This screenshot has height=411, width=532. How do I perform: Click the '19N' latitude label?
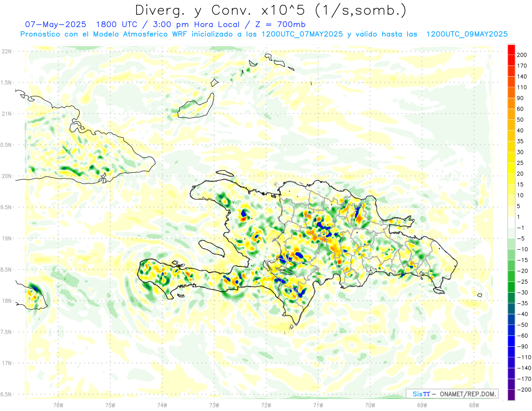(x=7, y=238)
